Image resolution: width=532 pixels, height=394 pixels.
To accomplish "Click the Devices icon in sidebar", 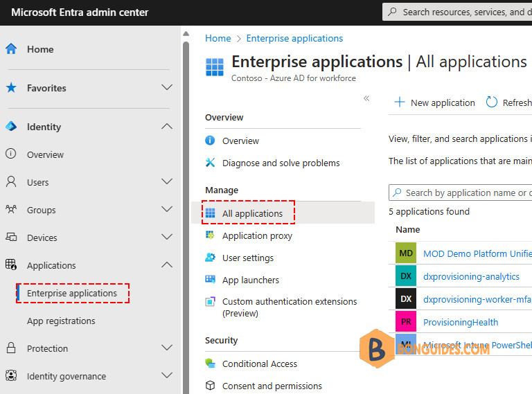I will 11,237.
